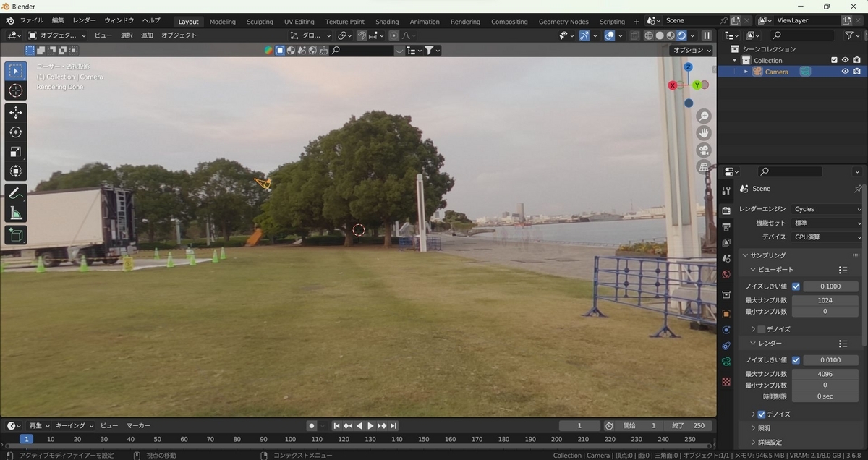Screen dimensions: 868x460
Task: Choose the Rotate tool
Action: [15, 132]
